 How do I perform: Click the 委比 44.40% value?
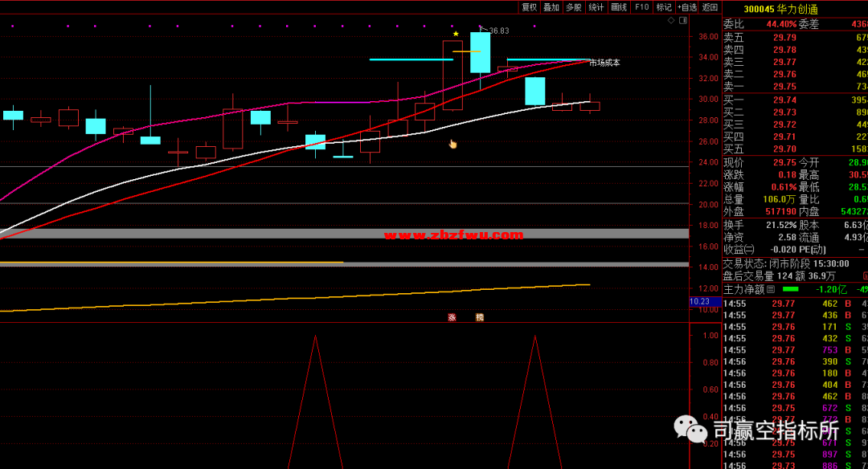[781, 24]
